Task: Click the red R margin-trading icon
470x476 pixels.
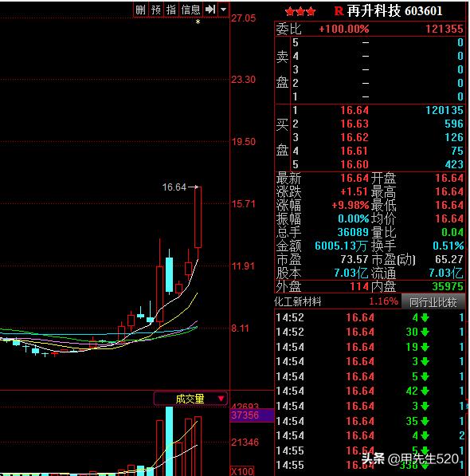Action: [339, 11]
